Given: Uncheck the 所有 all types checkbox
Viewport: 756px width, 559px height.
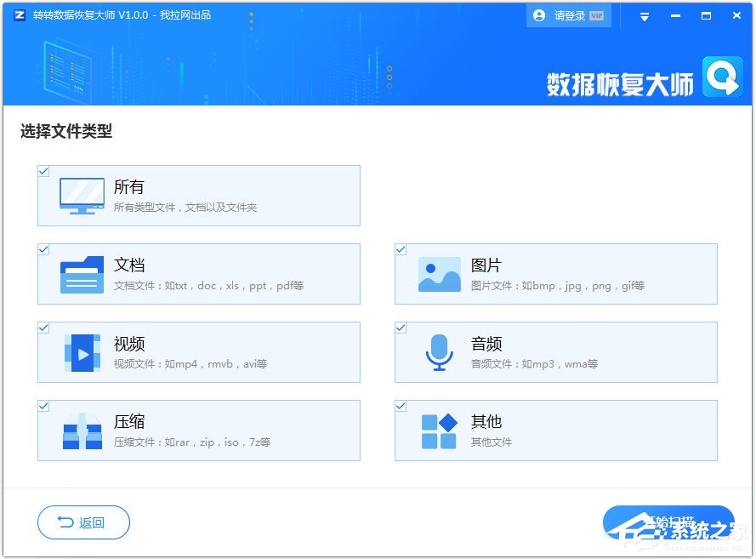Looking at the screenshot, I should point(43,171).
